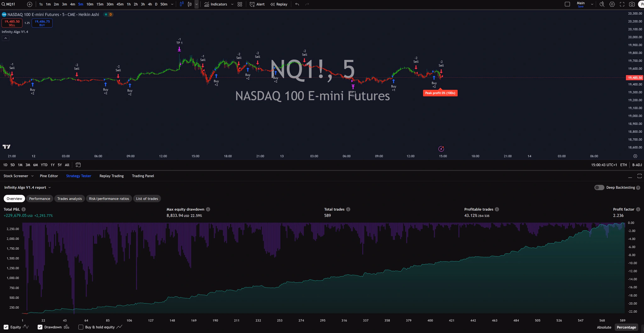Image resolution: width=644 pixels, height=333 pixels.
Task: Take a chart snapshot with the camera icon
Action: (632, 4)
